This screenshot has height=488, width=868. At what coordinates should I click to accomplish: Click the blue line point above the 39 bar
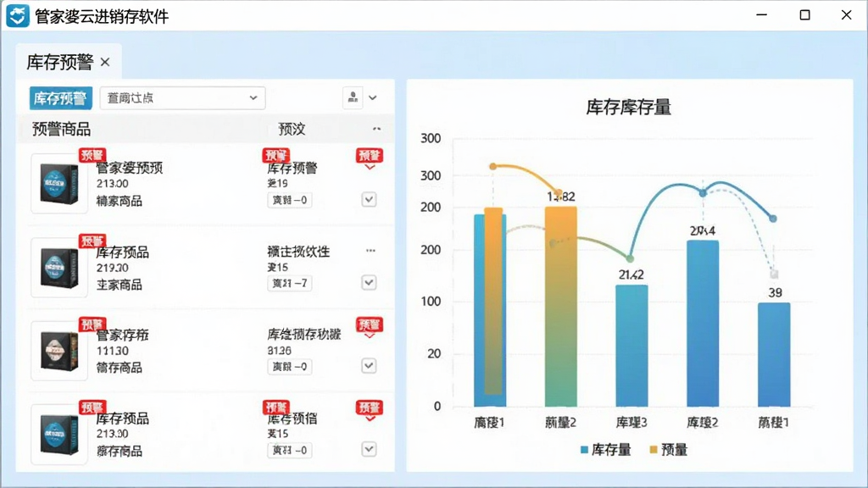(x=773, y=219)
